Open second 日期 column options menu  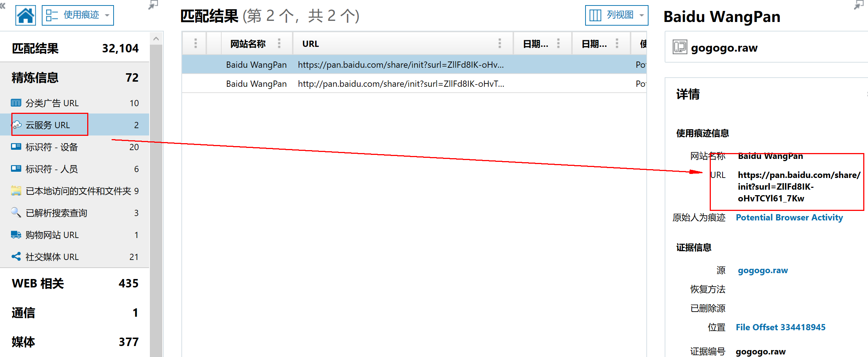coord(617,44)
